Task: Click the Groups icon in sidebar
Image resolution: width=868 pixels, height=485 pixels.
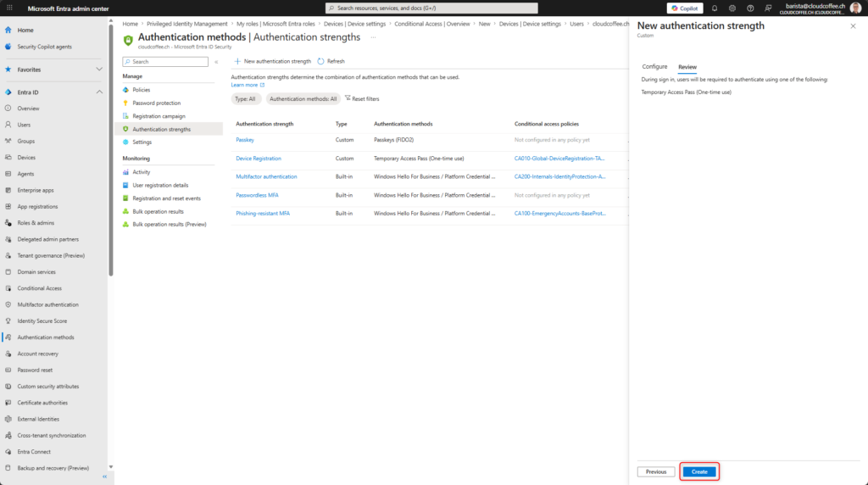Action: coord(8,142)
